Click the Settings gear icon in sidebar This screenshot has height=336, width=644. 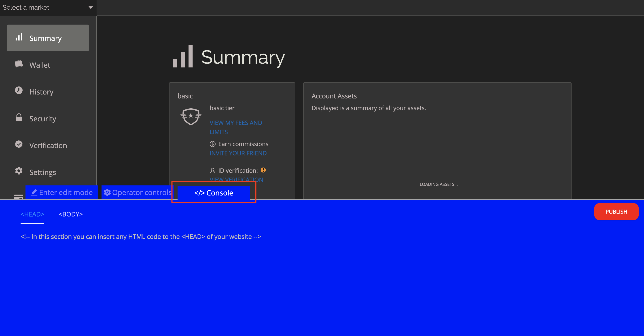(x=19, y=171)
